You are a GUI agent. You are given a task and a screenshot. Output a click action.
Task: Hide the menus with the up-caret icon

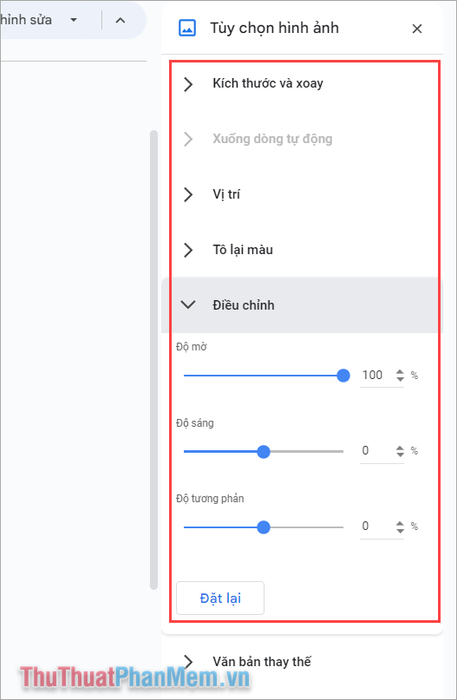[120, 20]
